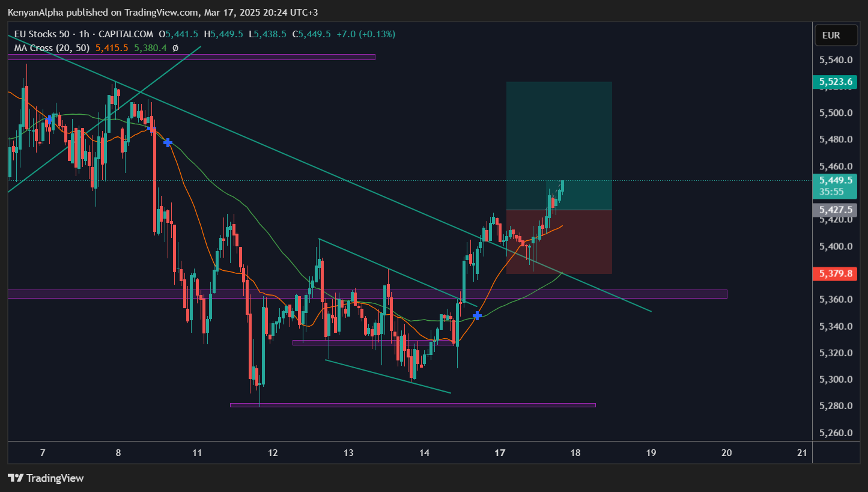
Task: Click date label 13 on time axis
Action: pyautogui.click(x=348, y=452)
